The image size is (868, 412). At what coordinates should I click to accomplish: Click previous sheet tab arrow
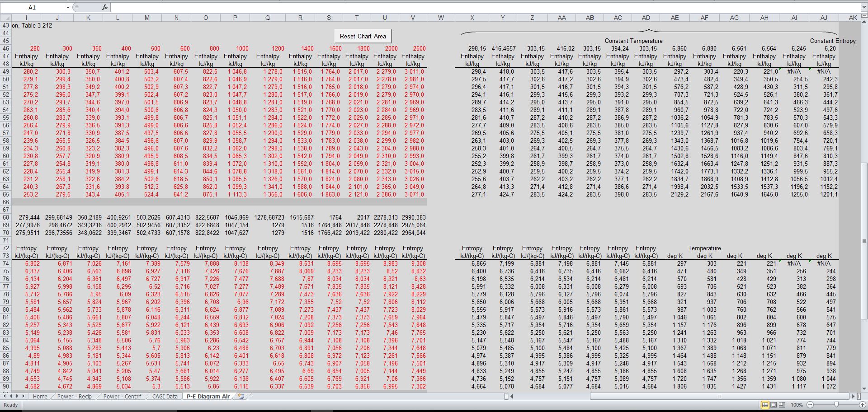pos(11,396)
